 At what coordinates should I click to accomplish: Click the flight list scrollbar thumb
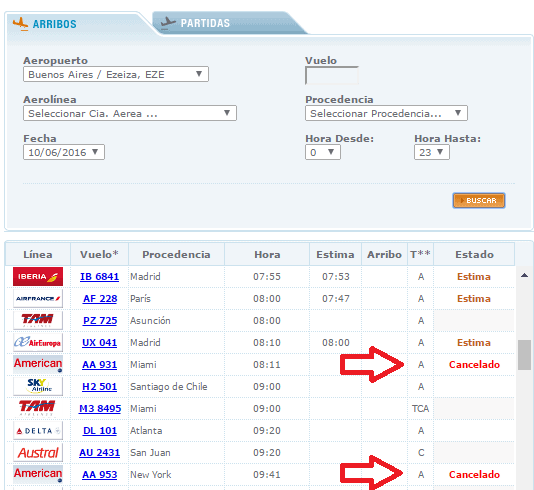click(x=524, y=354)
